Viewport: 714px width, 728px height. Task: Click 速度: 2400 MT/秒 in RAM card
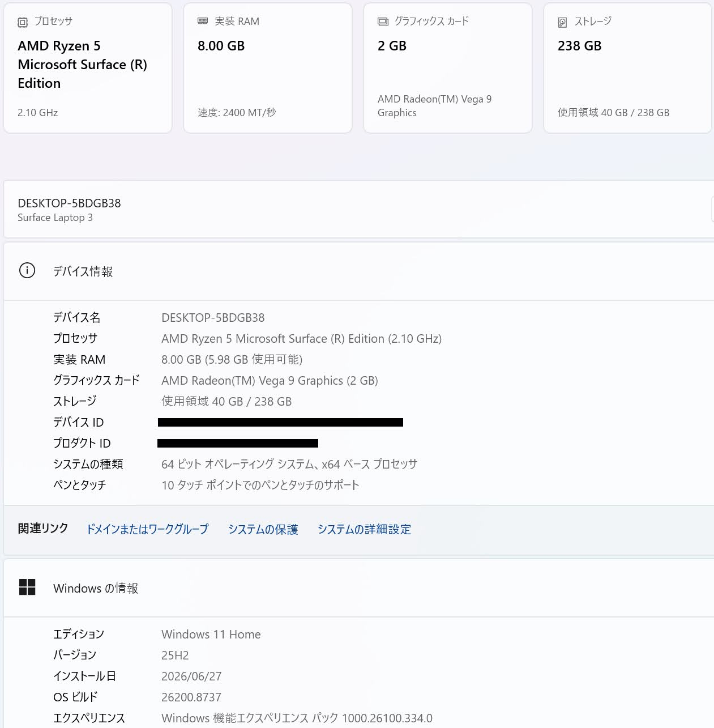237,113
